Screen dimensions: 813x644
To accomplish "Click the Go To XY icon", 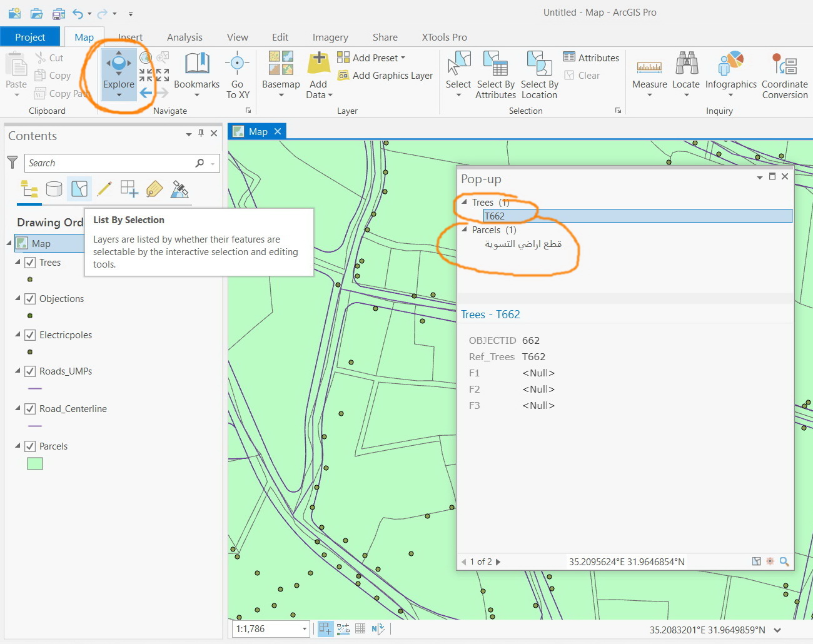I will point(237,64).
